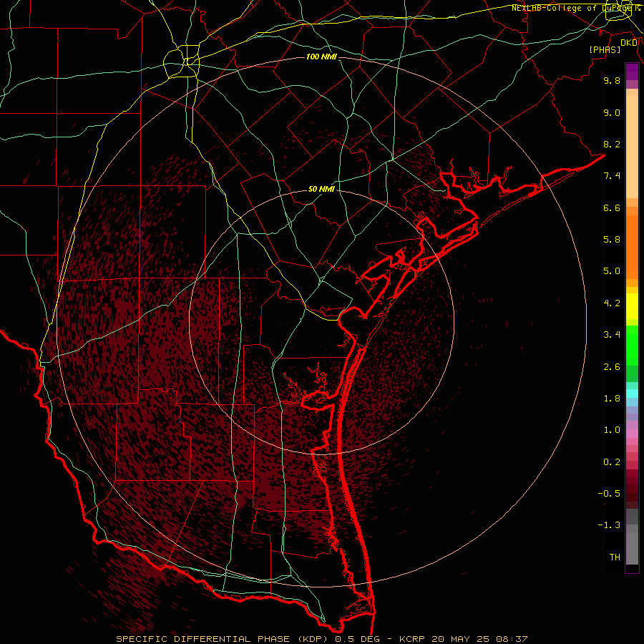The width and height of the screenshot is (644, 644).
Task: Select the -1.3 legend value
Action: [609, 525]
